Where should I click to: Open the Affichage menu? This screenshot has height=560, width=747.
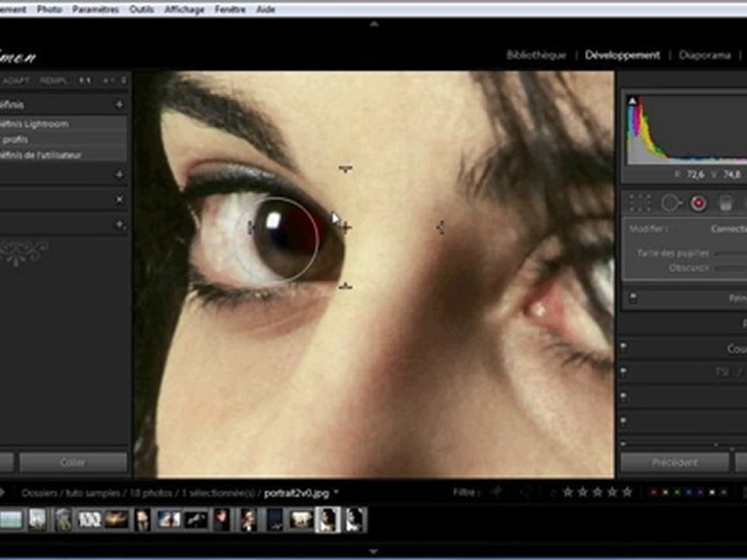click(184, 9)
